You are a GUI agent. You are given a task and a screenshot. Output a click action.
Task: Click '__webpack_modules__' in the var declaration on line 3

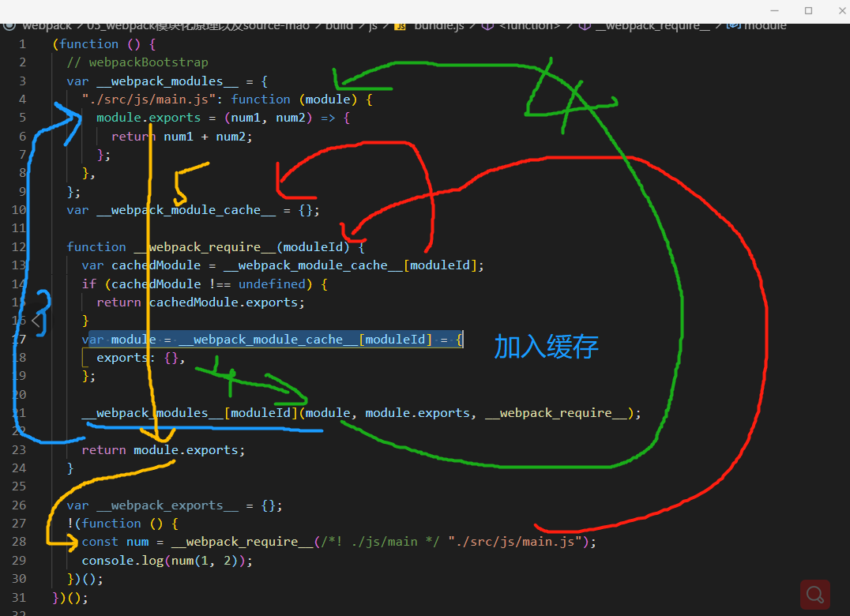click(x=167, y=81)
